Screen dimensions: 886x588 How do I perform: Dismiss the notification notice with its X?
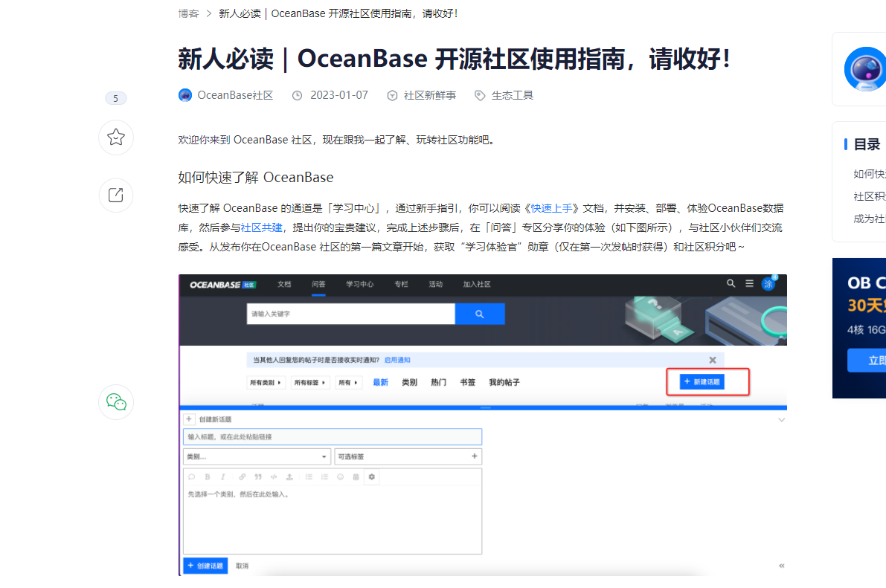pyautogui.click(x=713, y=360)
